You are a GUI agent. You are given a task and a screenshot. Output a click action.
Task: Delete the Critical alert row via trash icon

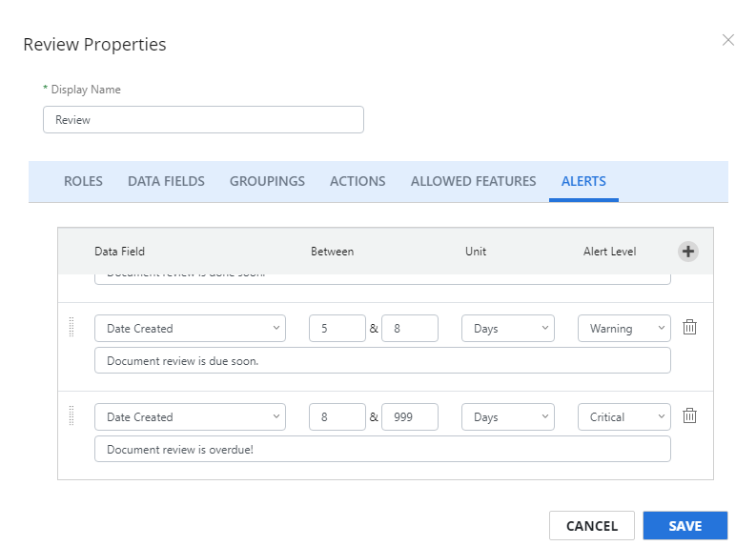coord(689,415)
